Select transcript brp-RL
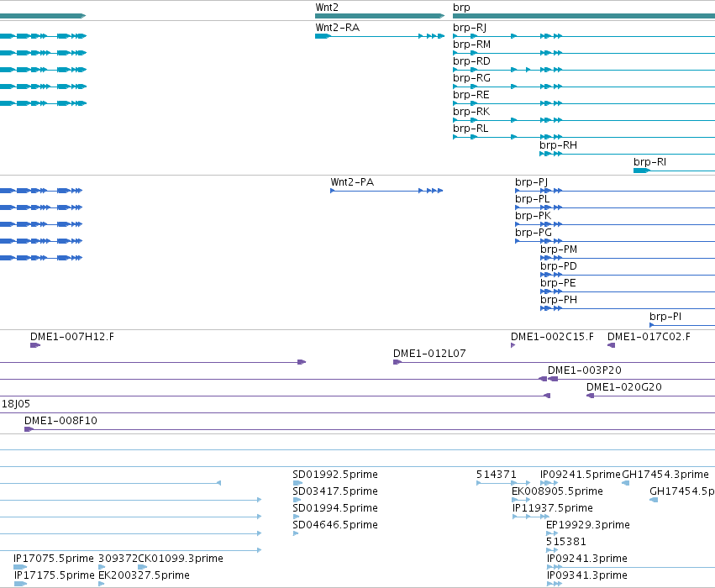The width and height of the screenshot is (715, 588). pyautogui.click(x=471, y=129)
